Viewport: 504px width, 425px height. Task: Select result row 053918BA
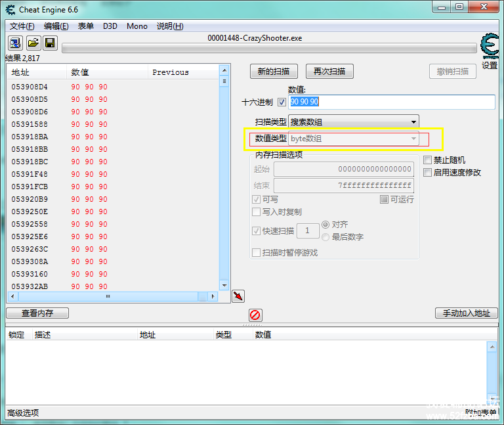coord(113,137)
